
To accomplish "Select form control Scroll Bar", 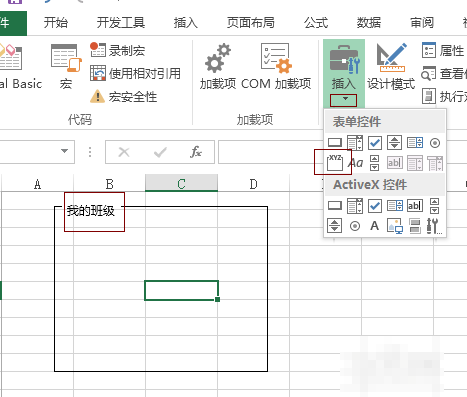I will [375, 163].
